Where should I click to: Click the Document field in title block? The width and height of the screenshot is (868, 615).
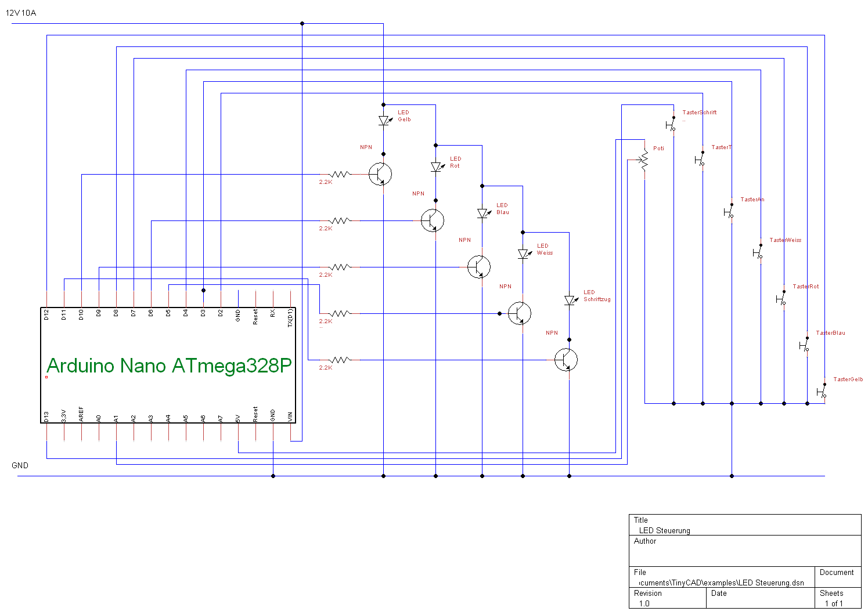[837, 577]
